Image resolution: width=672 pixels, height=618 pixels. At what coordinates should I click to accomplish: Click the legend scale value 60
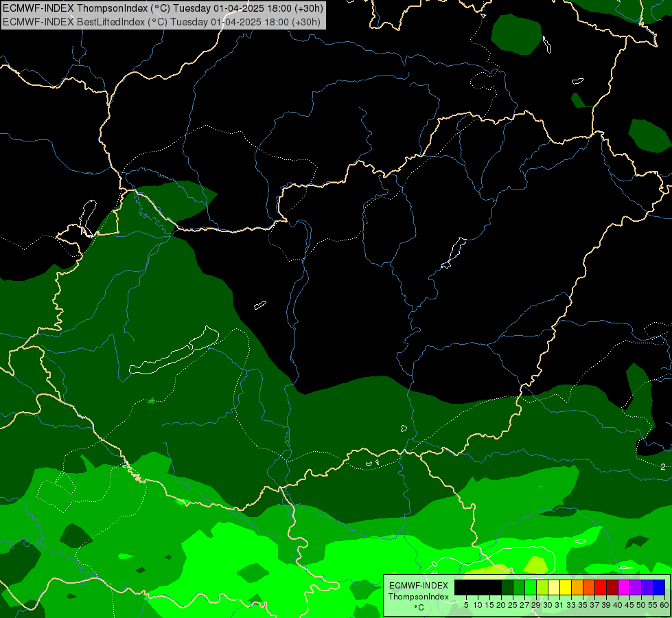coord(664,605)
